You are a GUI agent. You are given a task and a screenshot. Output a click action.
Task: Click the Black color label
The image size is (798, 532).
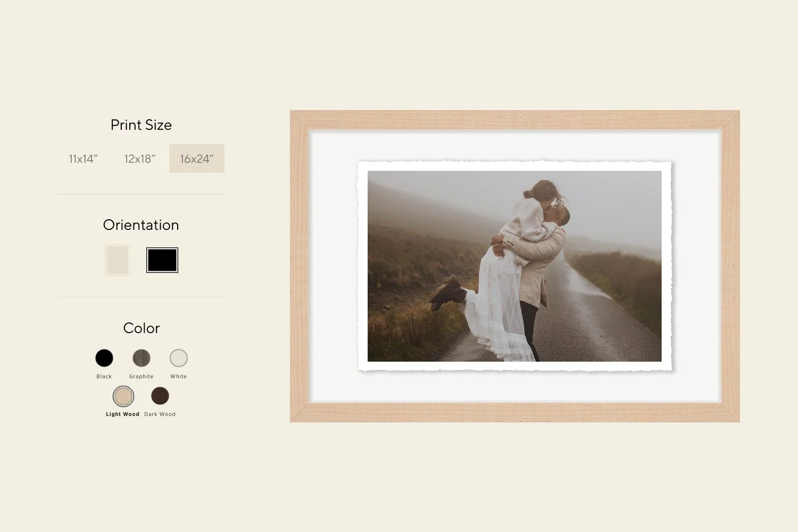[x=104, y=377]
